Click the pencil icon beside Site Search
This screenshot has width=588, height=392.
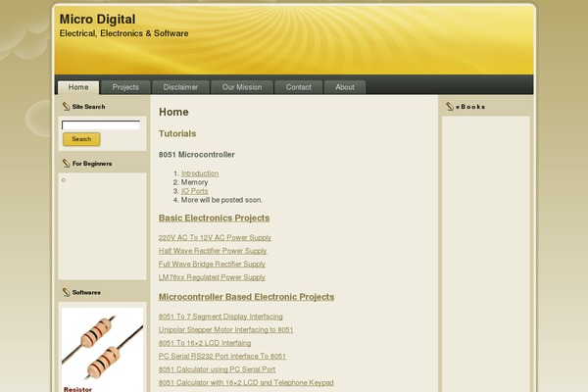point(66,107)
